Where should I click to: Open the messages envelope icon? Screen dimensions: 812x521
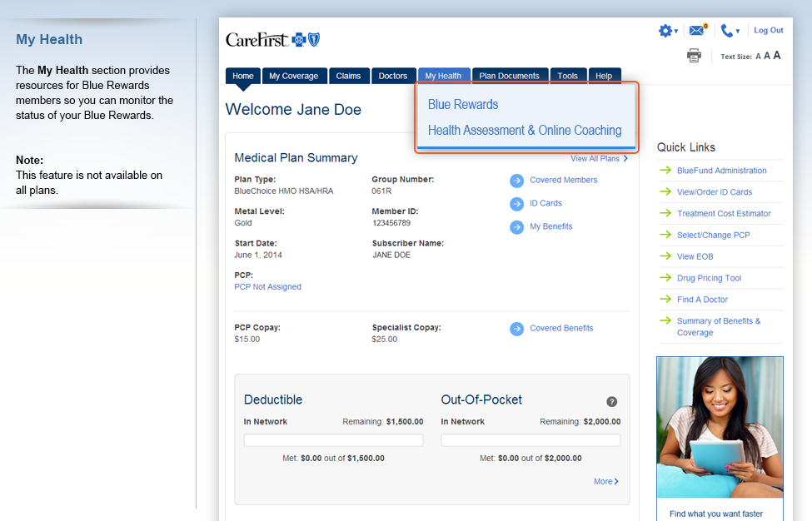pyautogui.click(x=698, y=31)
